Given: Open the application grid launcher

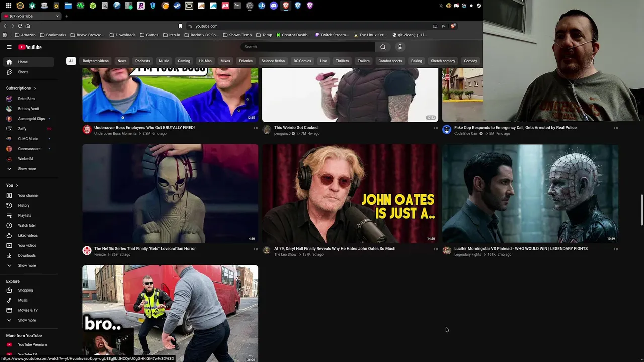Looking at the screenshot, I should [x=8, y=6].
